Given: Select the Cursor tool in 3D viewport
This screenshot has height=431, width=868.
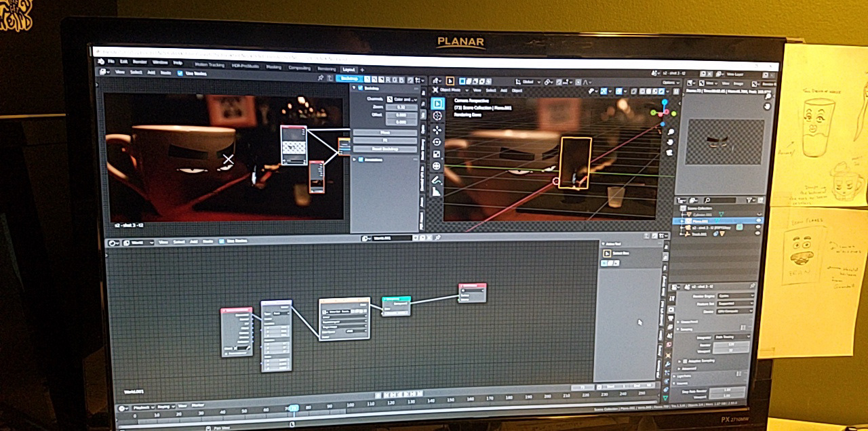Looking at the screenshot, I should 437,116.
